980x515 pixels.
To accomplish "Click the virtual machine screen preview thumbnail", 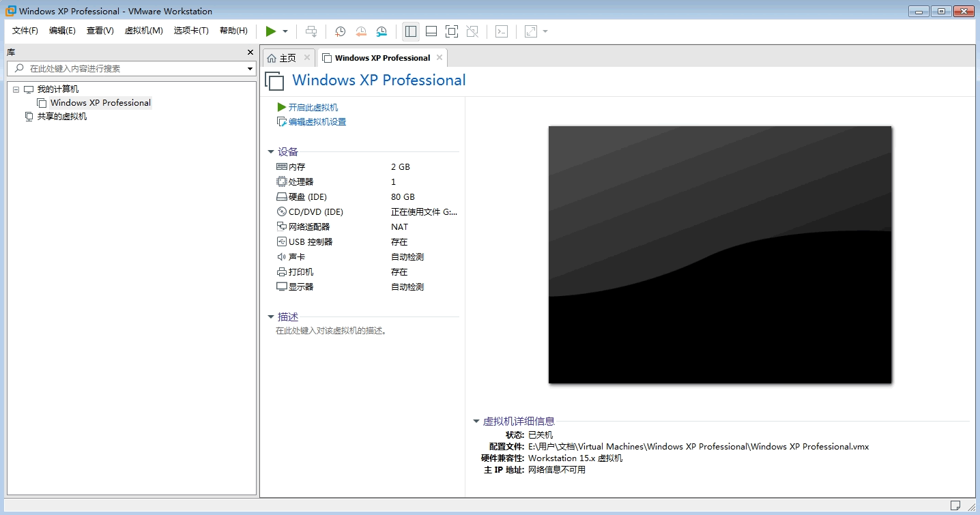I will (720, 254).
